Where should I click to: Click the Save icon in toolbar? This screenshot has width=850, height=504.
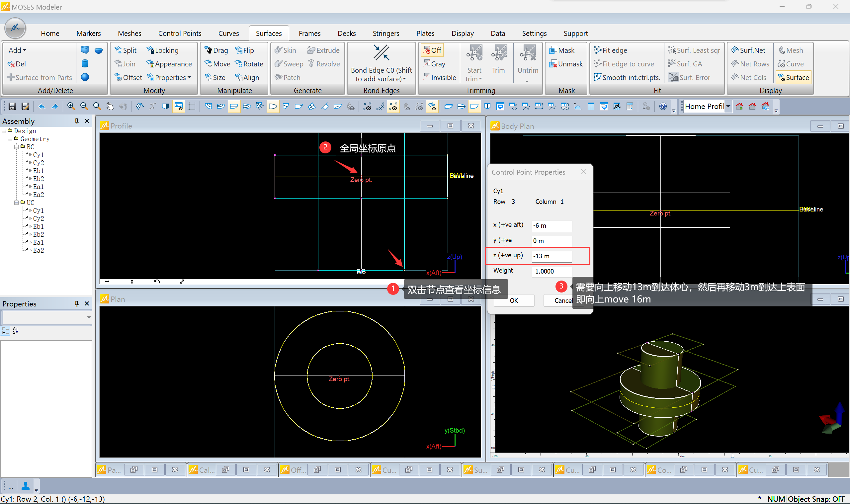(x=12, y=107)
